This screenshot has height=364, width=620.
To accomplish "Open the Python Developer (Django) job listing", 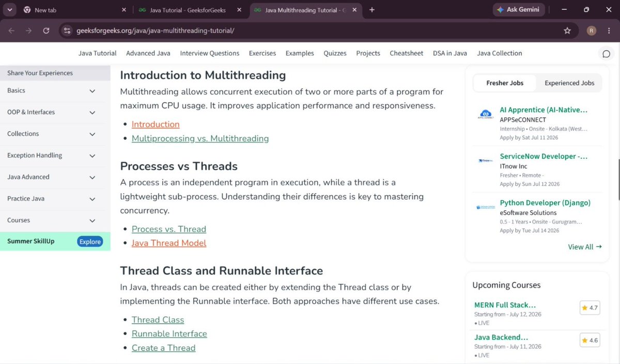I will point(545,203).
